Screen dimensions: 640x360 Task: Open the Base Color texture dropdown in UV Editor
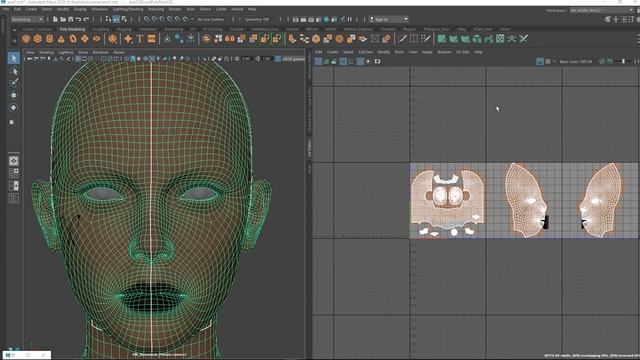575,62
